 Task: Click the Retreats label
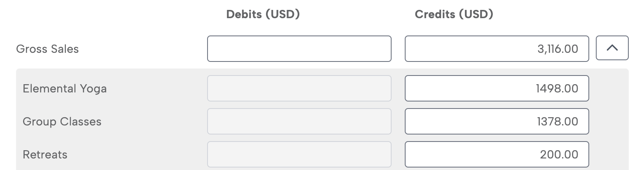(x=45, y=155)
